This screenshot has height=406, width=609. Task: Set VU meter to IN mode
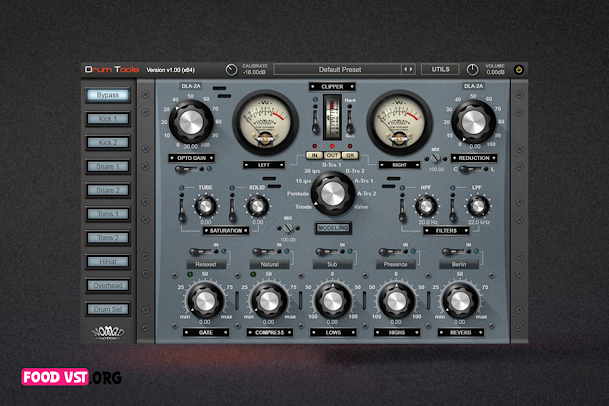(314, 155)
